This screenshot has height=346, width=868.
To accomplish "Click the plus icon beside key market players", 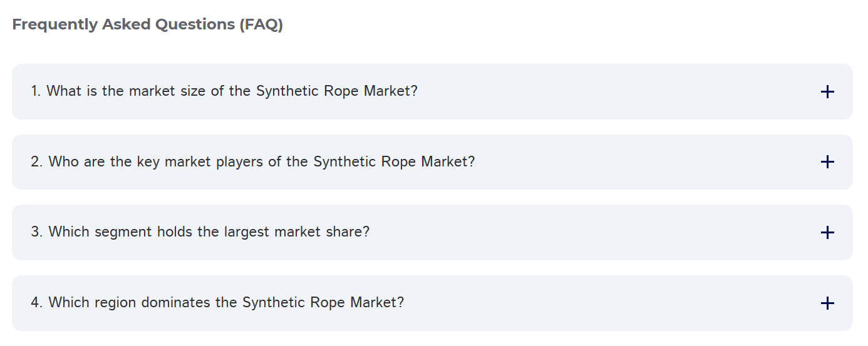I will coord(827,162).
